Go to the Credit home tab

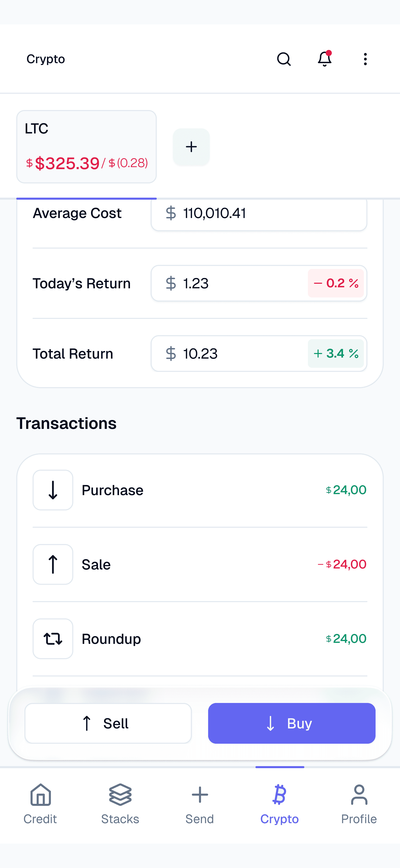click(x=40, y=803)
